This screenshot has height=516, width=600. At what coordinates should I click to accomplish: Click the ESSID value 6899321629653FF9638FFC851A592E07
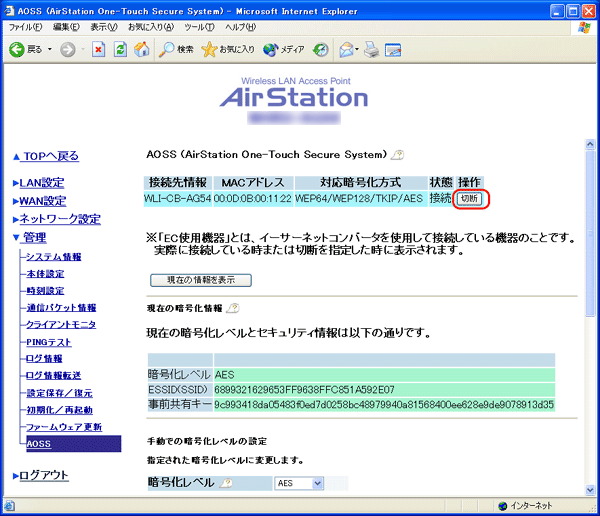(304, 390)
